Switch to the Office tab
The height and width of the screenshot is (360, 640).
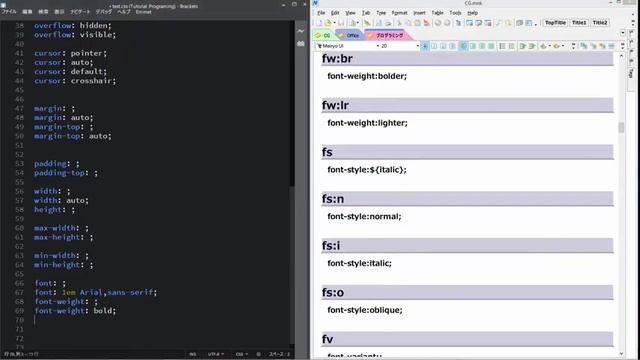click(x=349, y=36)
